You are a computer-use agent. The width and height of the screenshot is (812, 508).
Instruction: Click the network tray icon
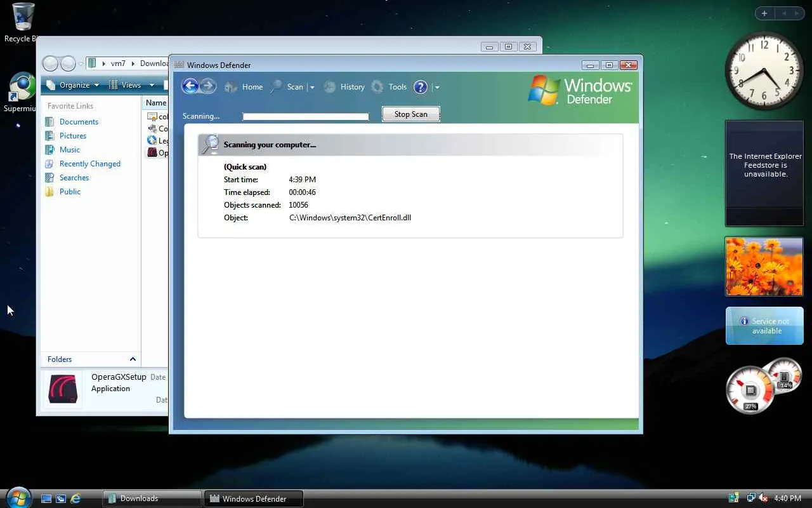pyautogui.click(x=751, y=498)
